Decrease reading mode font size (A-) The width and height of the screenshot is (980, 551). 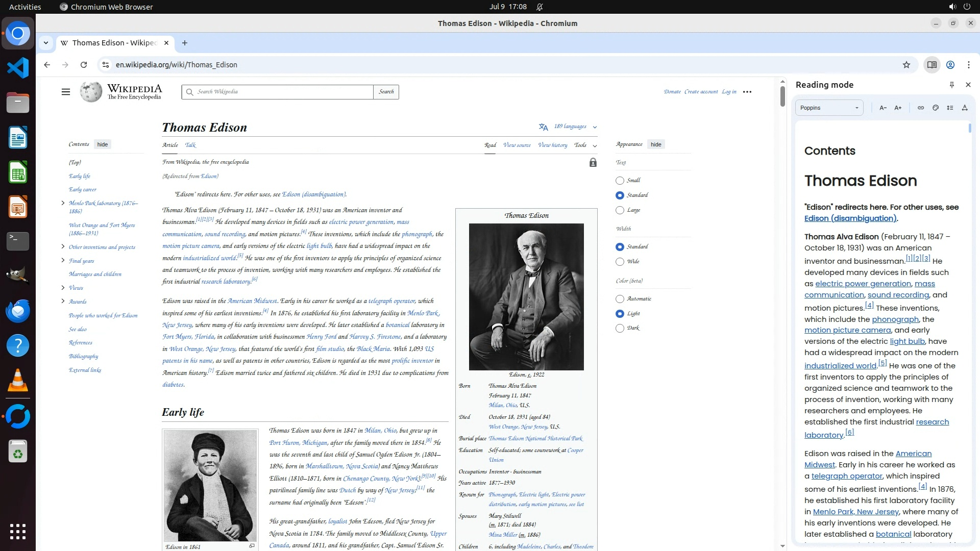coord(883,108)
